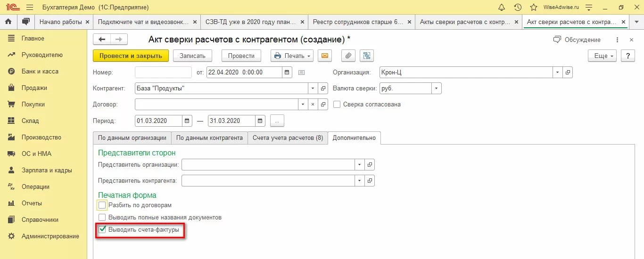Open comment icon next to date
The image size is (644, 259).
click(x=302, y=73)
